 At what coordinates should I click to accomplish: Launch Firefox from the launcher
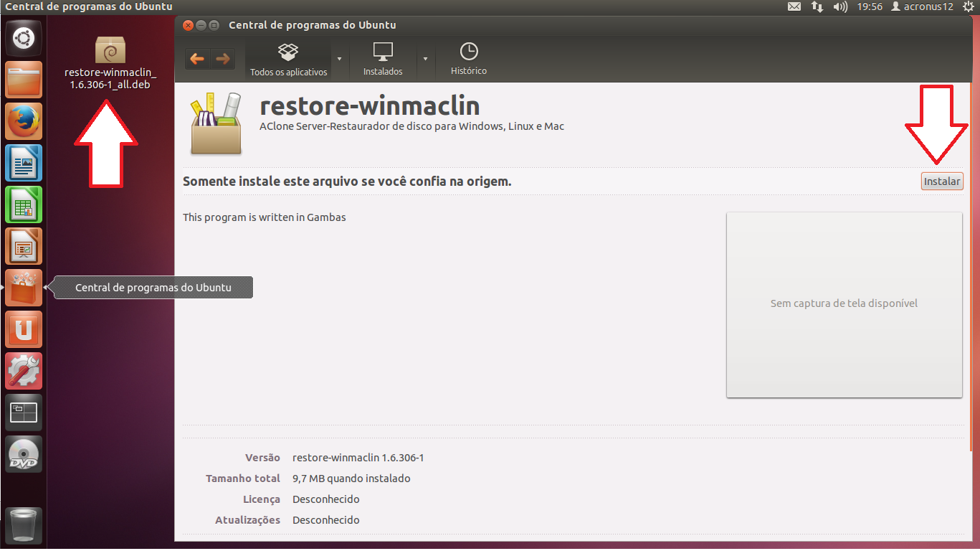point(24,121)
